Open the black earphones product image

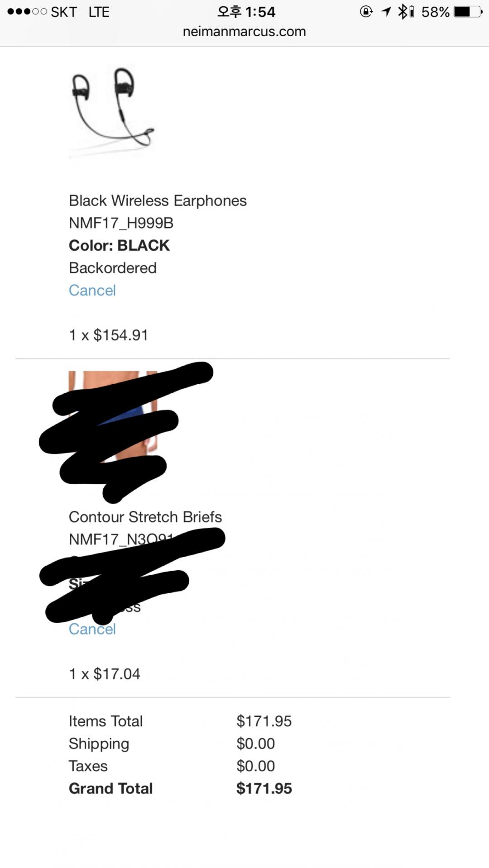(x=112, y=111)
